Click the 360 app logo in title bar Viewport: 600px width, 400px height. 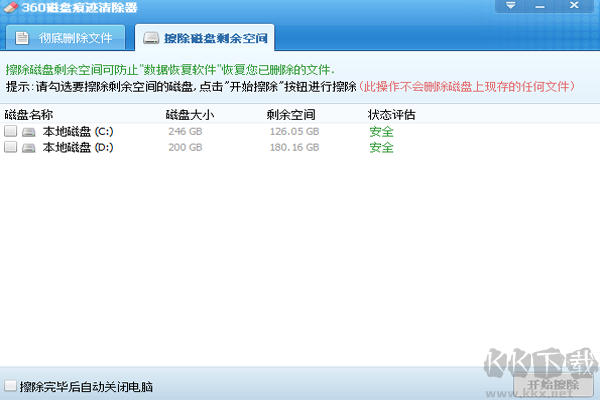(10, 8)
